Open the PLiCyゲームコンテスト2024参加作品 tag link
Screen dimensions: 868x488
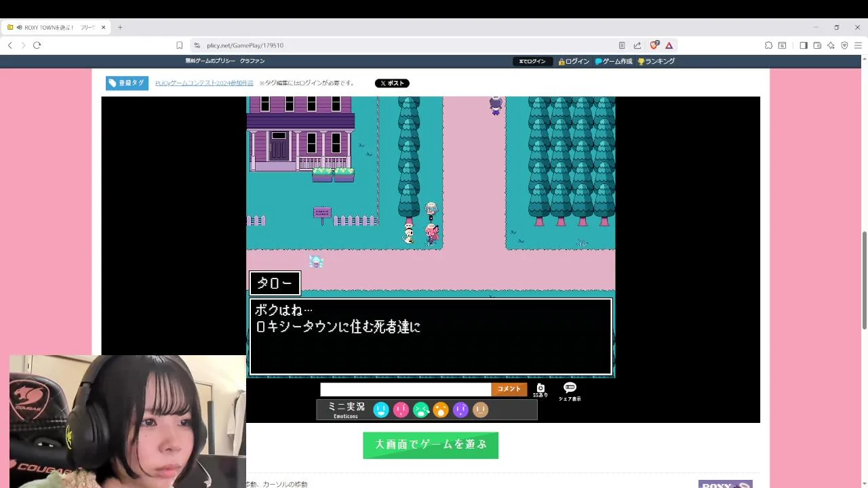pyautogui.click(x=204, y=83)
